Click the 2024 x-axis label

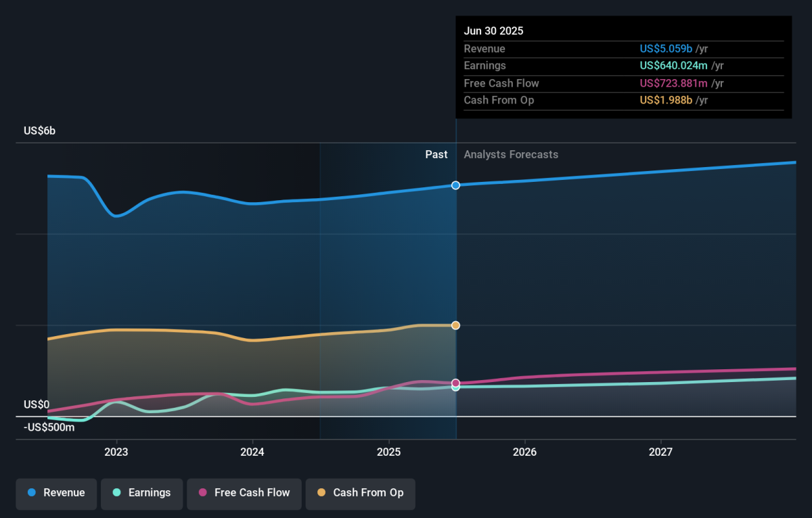252,452
